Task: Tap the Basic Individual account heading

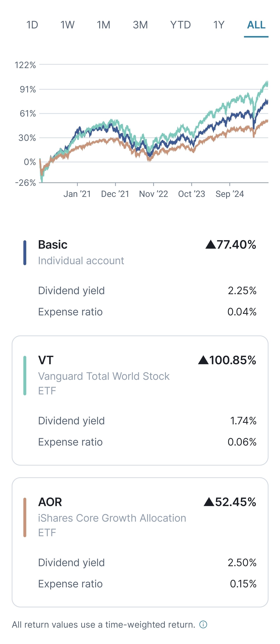Action: tap(81, 252)
